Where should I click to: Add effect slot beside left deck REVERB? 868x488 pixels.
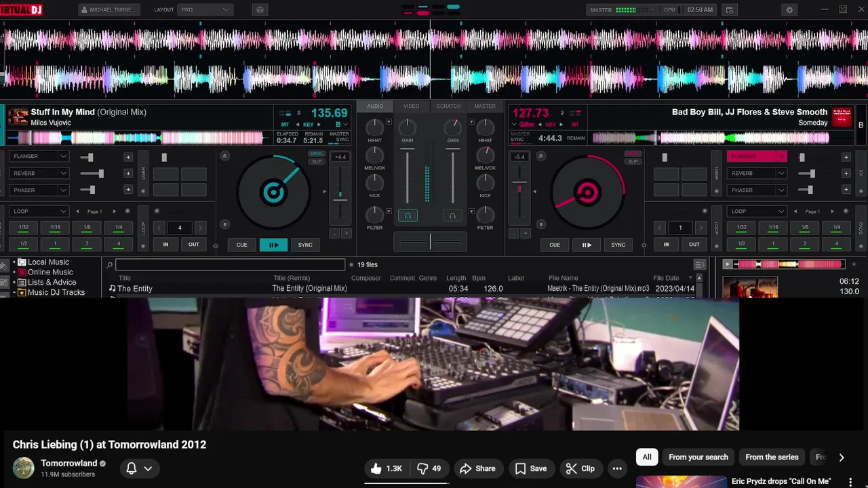[127, 174]
